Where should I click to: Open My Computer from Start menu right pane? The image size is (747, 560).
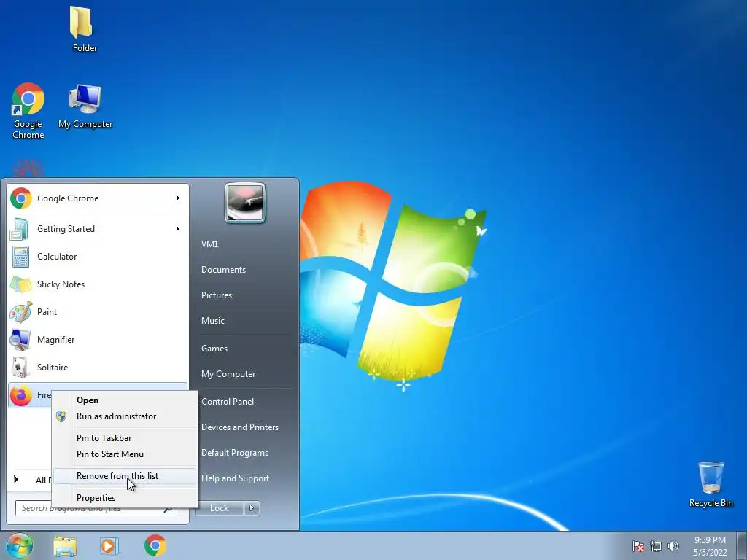coord(228,374)
